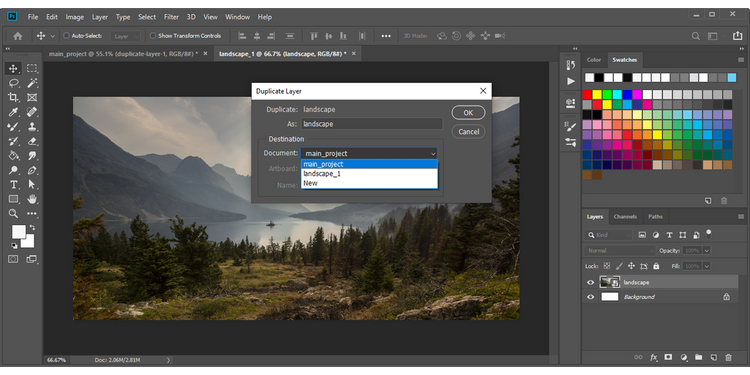Select the Crop tool
750x375 pixels.
click(13, 98)
